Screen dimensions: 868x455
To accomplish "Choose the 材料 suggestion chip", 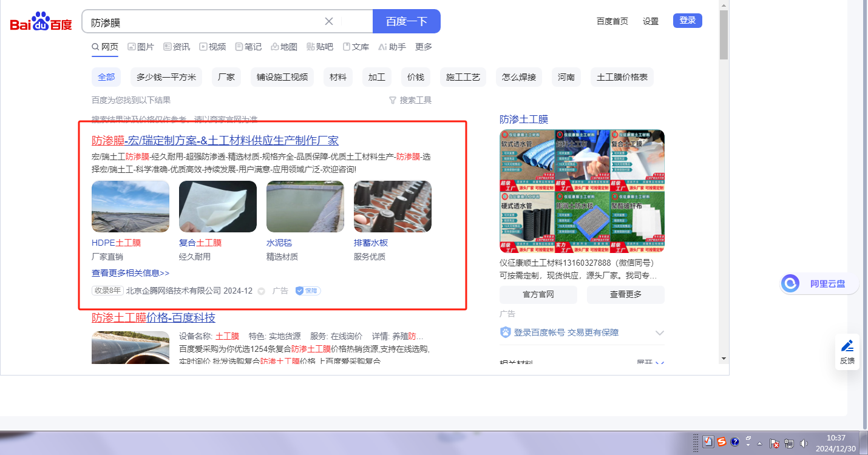I will (338, 77).
